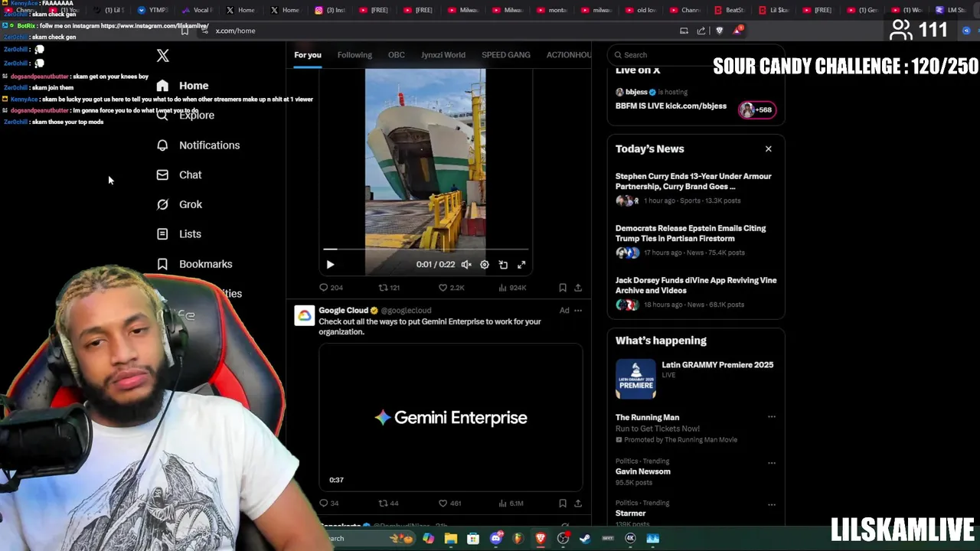
Task: Play the ship video
Action: (330, 264)
